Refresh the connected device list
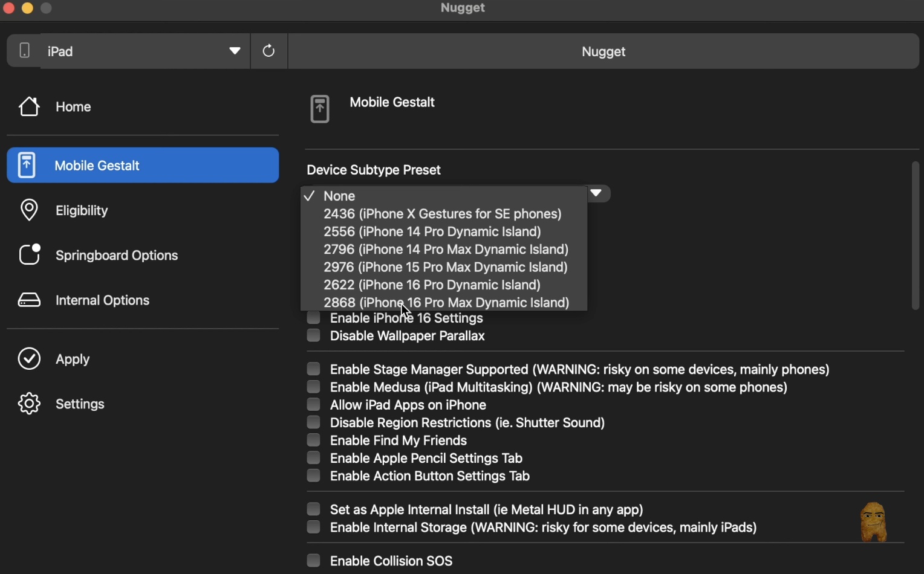This screenshot has height=574, width=924. click(269, 51)
